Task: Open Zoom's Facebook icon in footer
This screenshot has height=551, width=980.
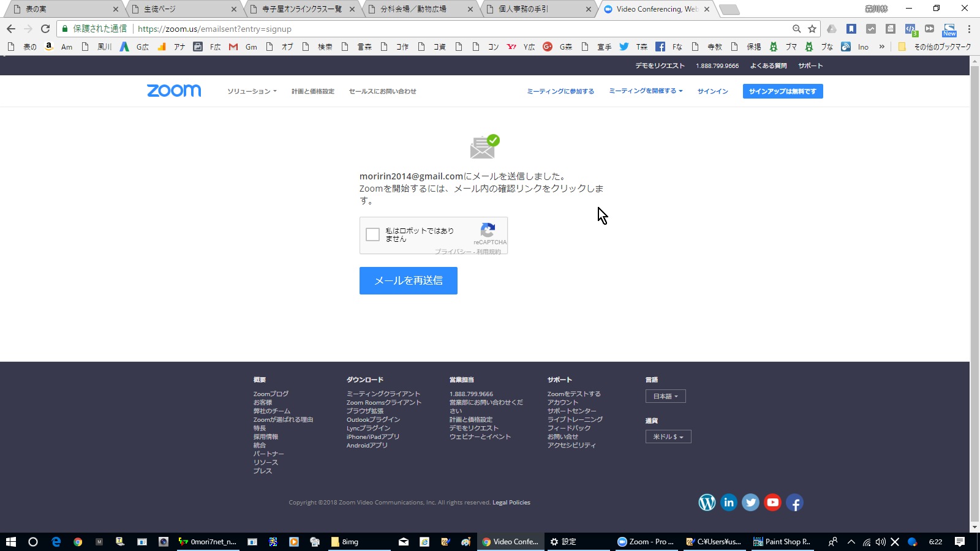Action: pyautogui.click(x=794, y=503)
